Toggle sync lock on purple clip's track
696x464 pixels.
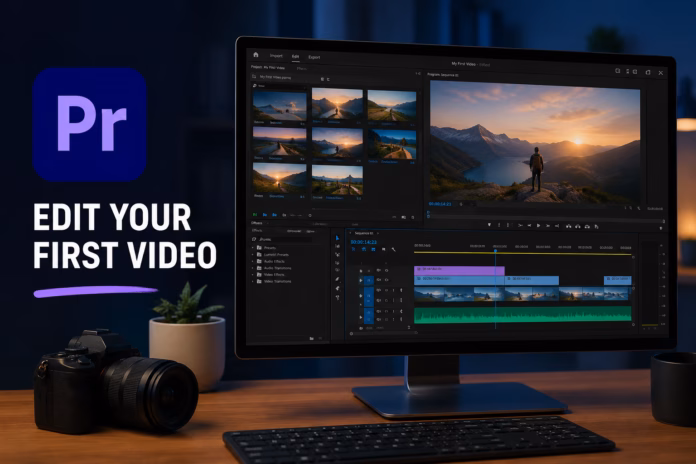coord(379,270)
